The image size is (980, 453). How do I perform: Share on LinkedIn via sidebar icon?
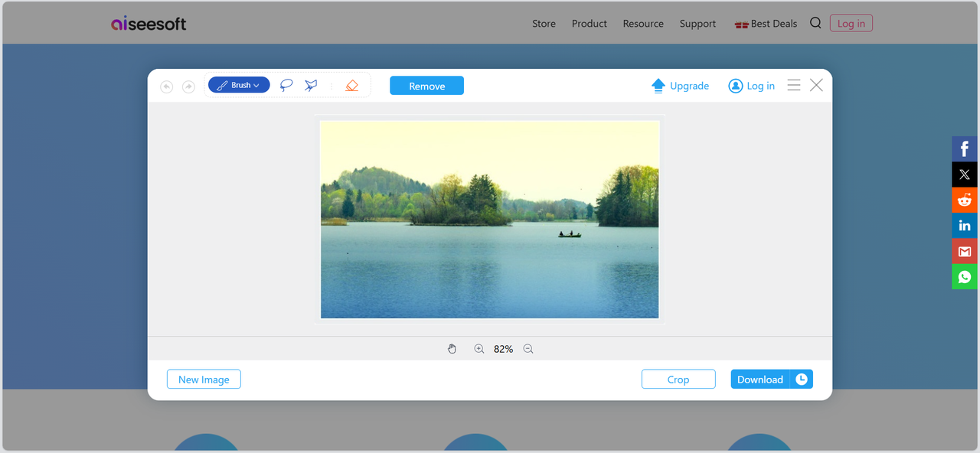[x=965, y=225]
